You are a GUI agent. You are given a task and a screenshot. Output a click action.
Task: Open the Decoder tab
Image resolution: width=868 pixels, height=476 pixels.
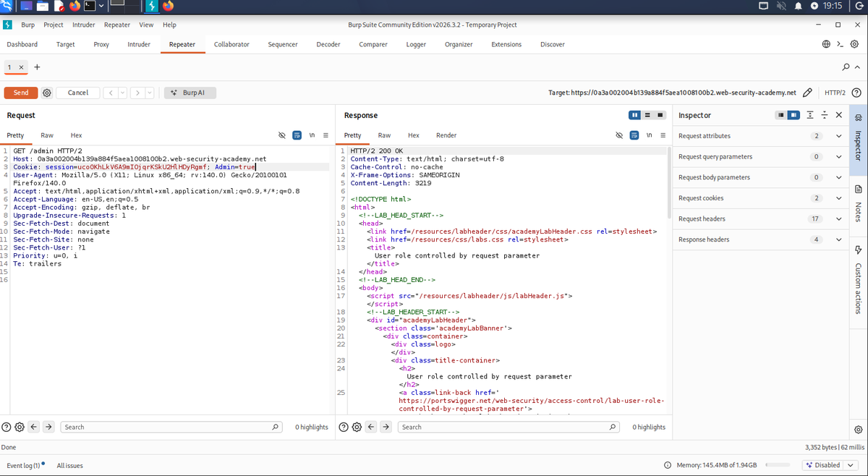(328, 44)
